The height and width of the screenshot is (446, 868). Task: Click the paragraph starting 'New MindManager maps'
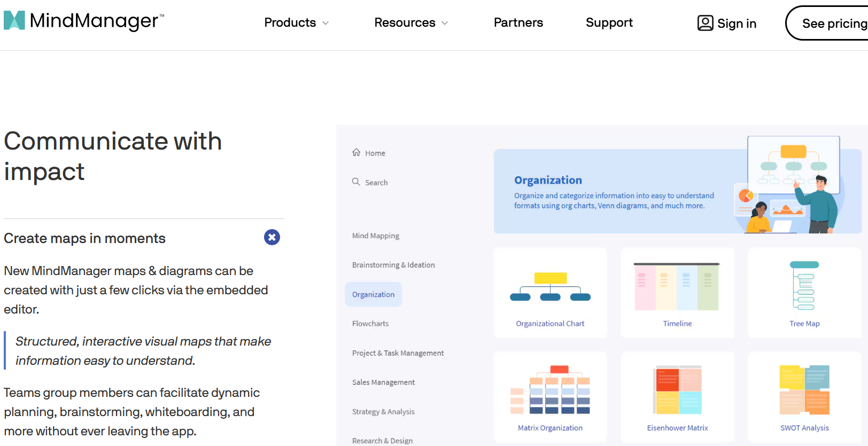(x=136, y=290)
